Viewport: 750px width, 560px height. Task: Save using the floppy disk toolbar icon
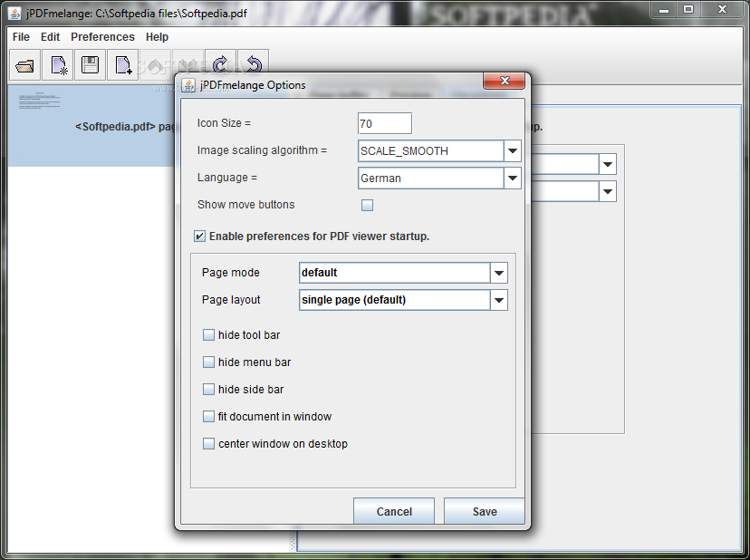point(90,65)
